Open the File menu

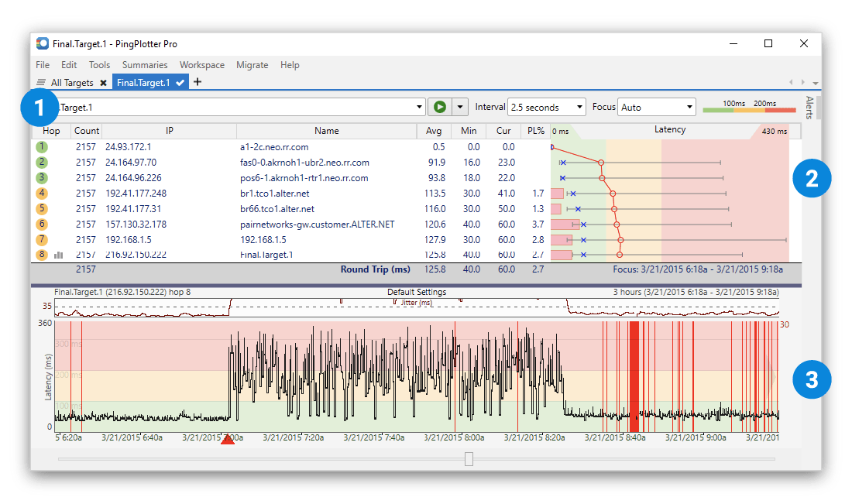(x=43, y=64)
